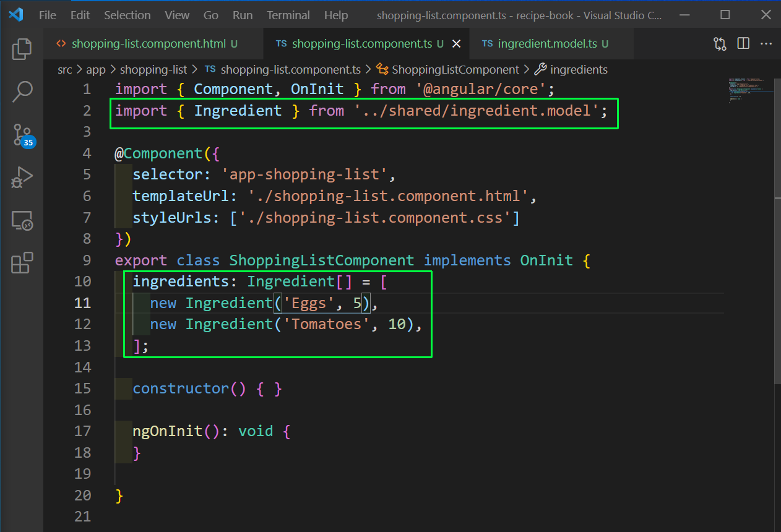Click the 'Eggs' string on line 11

coord(309,302)
